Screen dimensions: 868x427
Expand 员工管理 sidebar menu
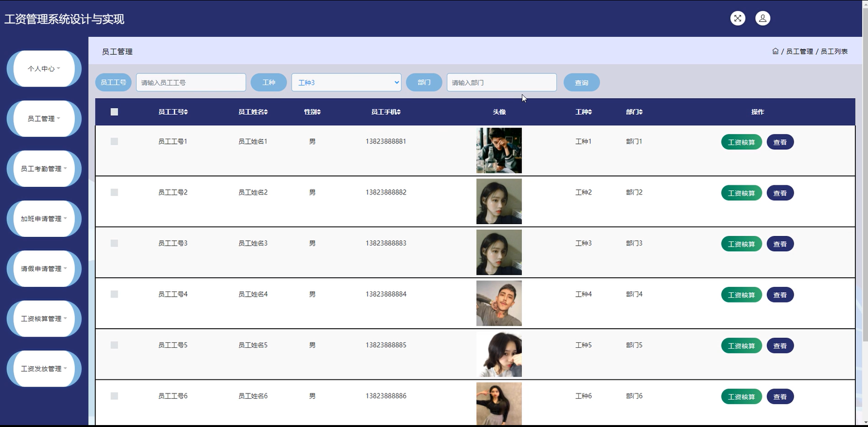pos(44,119)
